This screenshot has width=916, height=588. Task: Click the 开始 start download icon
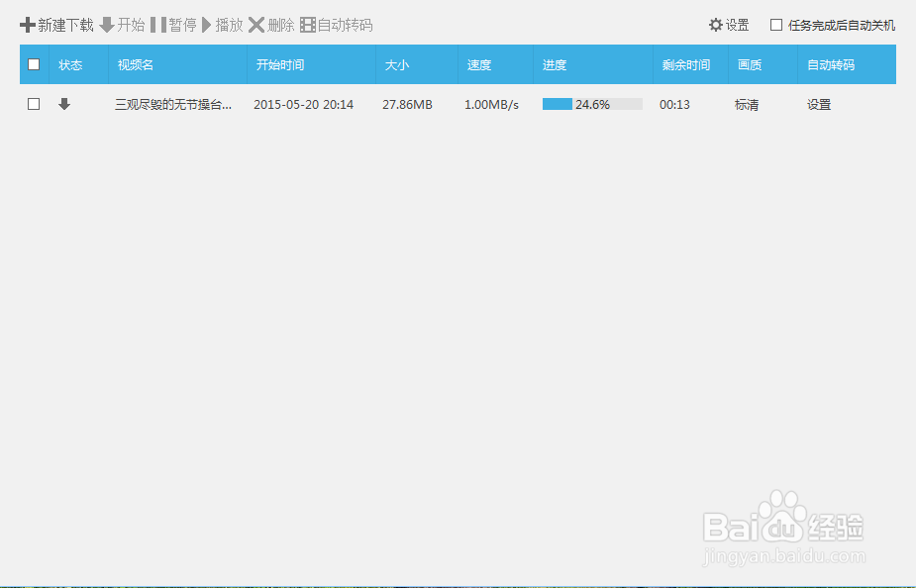(109, 25)
